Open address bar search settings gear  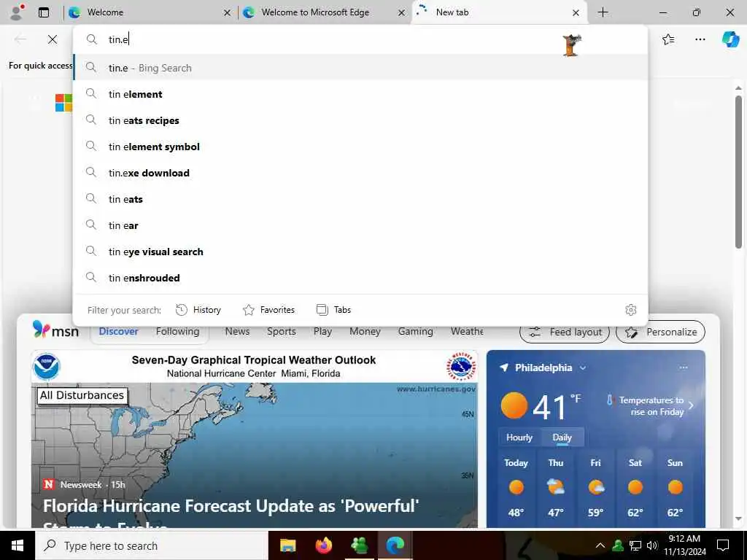coord(631,310)
